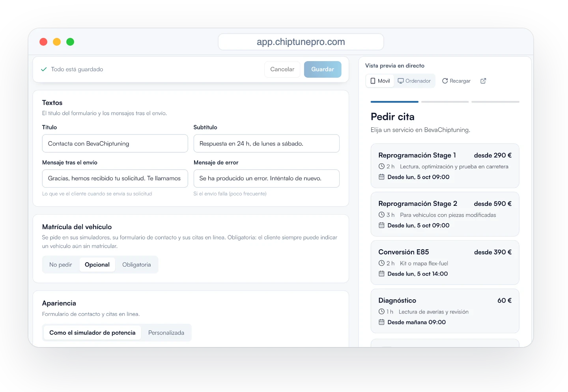Click the Cancelar button

pos(282,69)
